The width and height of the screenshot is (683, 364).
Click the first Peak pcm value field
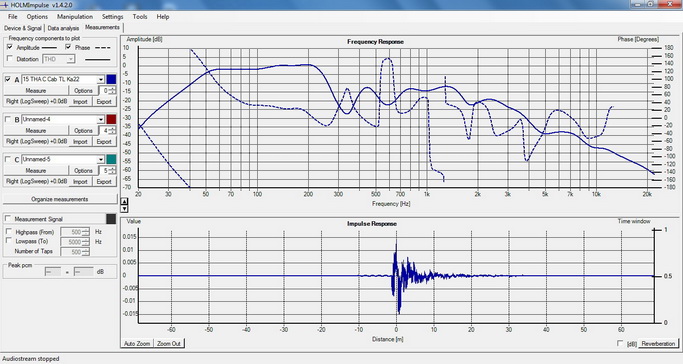(x=53, y=272)
